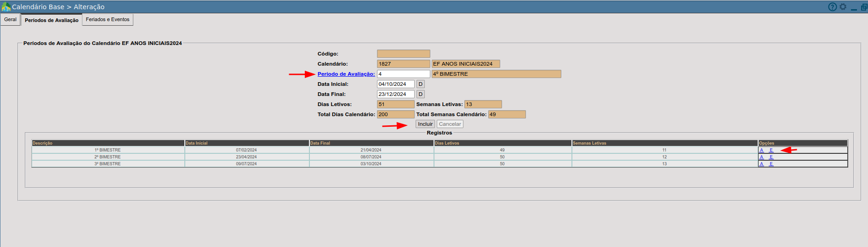This screenshot has width=868, height=247.
Task: Click the Total Dias Calendário field
Action: click(396, 114)
